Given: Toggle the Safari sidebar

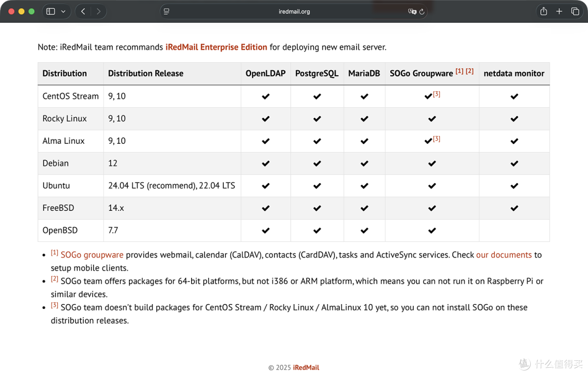Looking at the screenshot, I should coord(51,11).
